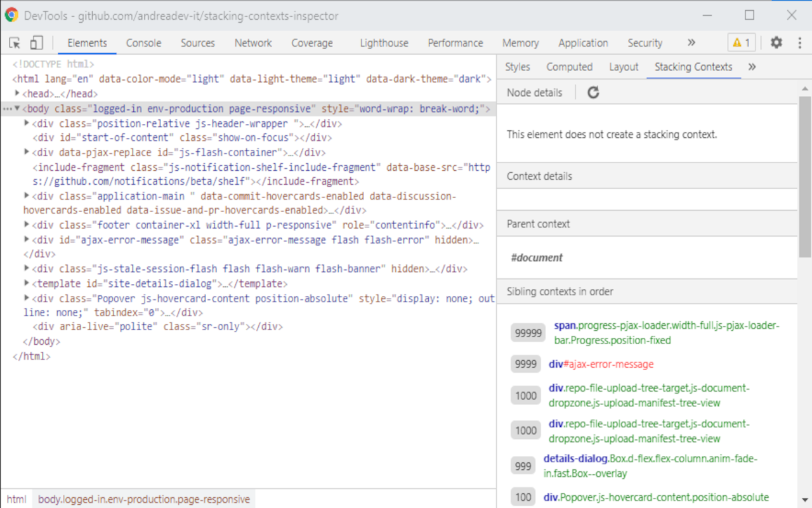This screenshot has width=812, height=508.
Task: Click the Chrome icon in the title bar
Action: (11, 14)
